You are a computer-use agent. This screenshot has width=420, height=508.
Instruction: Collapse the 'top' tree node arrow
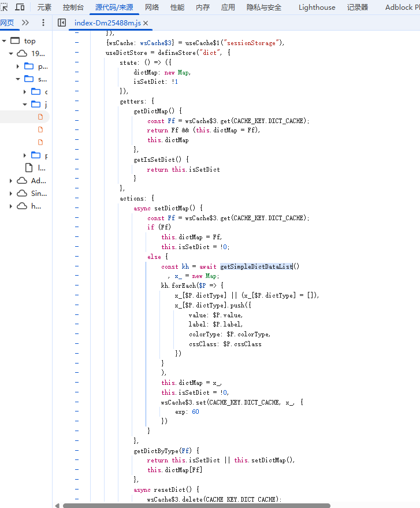(x=5, y=41)
